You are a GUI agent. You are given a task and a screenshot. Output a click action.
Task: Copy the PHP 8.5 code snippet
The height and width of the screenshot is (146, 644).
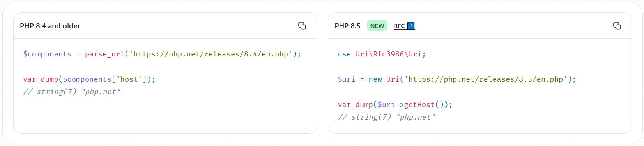617,26
